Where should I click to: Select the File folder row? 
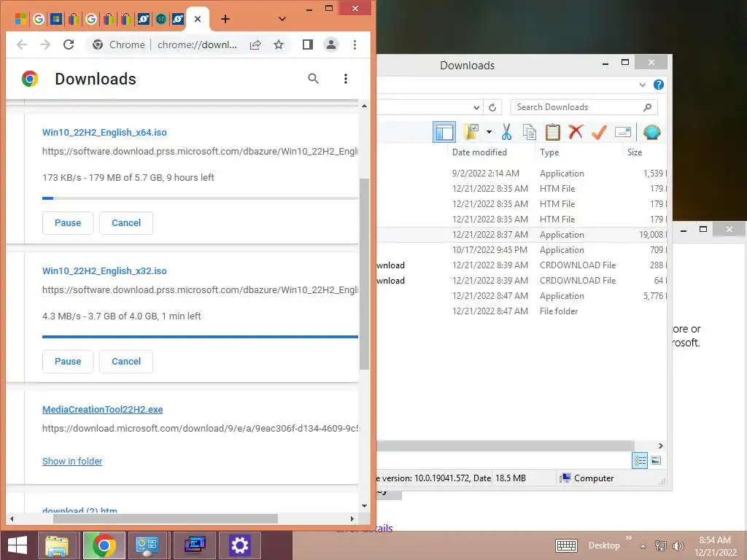coord(522,311)
